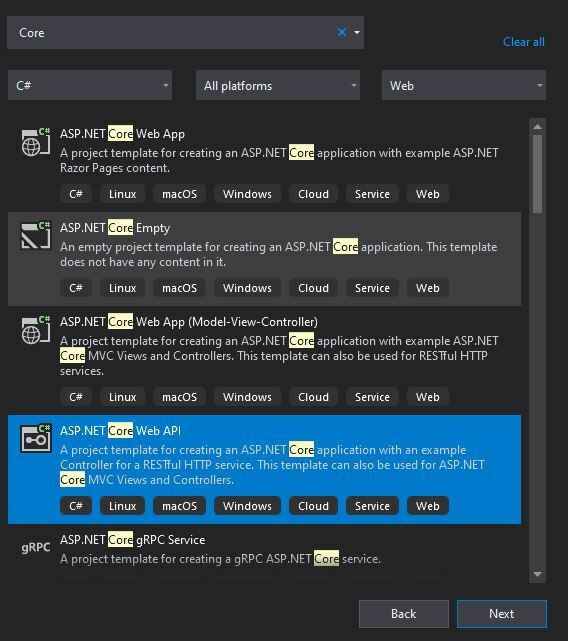
Task: Click the Cloud tag under Model-View-Controller template
Action: pyautogui.click(x=313, y=397)
